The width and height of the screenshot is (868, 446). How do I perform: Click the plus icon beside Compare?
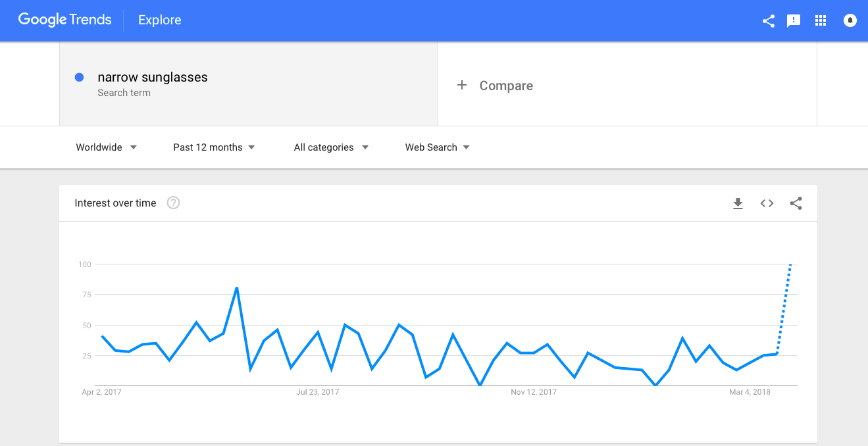[462, 85]
